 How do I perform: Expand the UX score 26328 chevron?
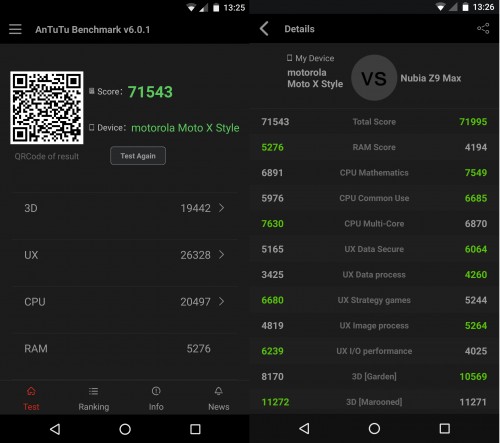coord(221,255)
